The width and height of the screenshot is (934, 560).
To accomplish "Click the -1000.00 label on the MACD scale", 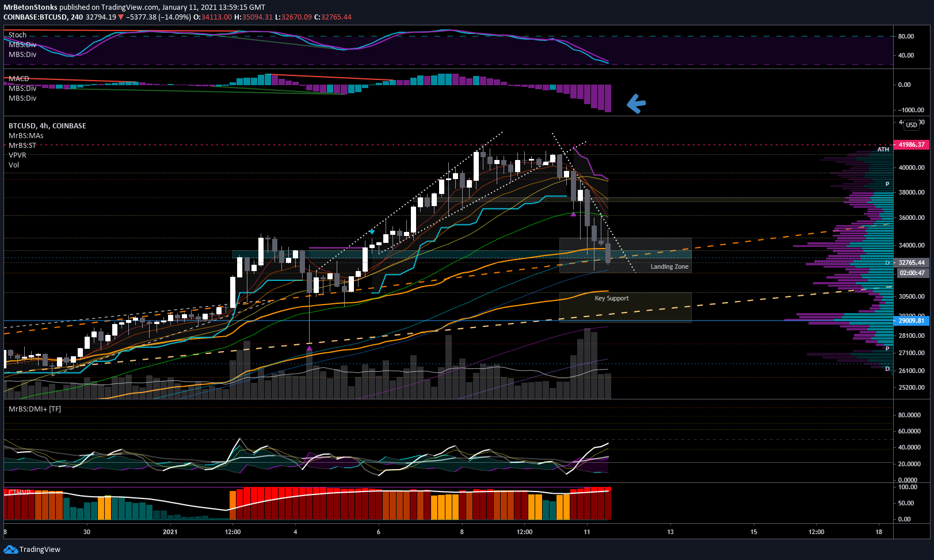I will point(911,111).
